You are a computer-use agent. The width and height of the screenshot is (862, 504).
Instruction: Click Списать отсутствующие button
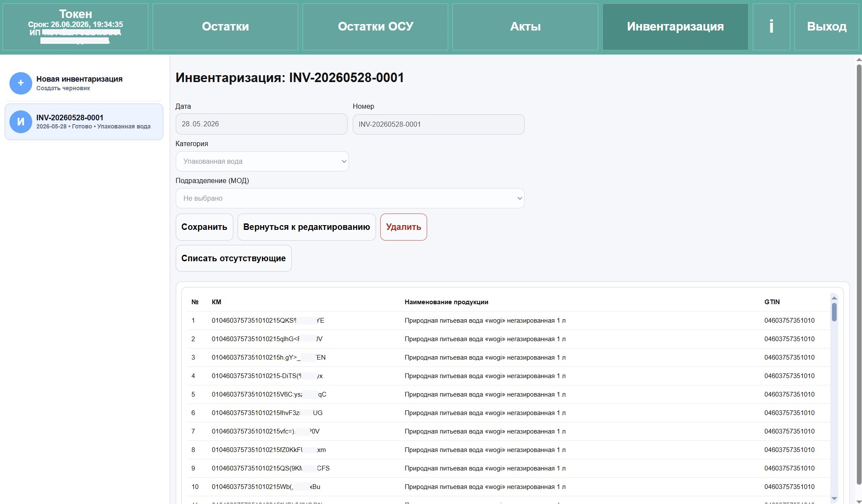click(233, 258)
